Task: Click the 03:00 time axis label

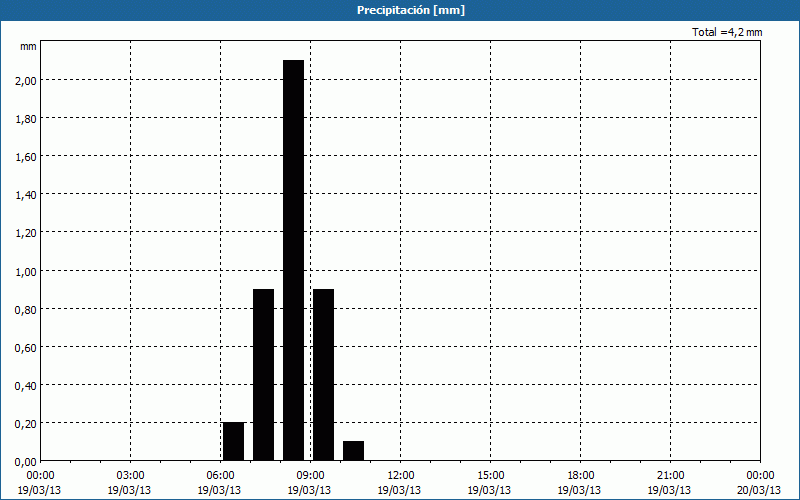Action: coord(131,476)
